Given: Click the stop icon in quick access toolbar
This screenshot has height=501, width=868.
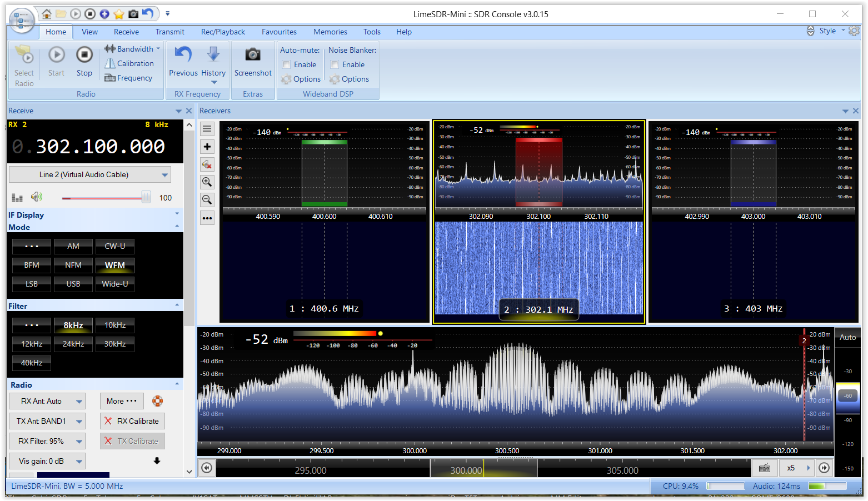Looking at the screenshot, I should click(90, 14).
